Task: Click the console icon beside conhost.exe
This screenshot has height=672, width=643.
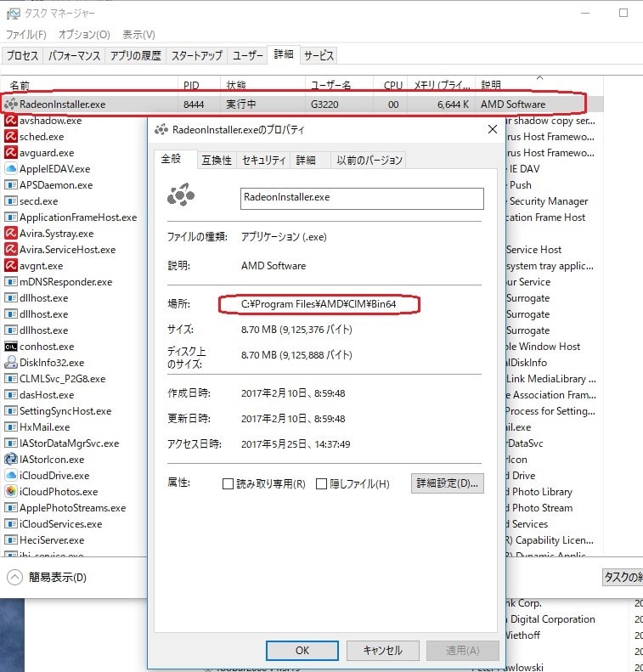Action: click(11, 347)
